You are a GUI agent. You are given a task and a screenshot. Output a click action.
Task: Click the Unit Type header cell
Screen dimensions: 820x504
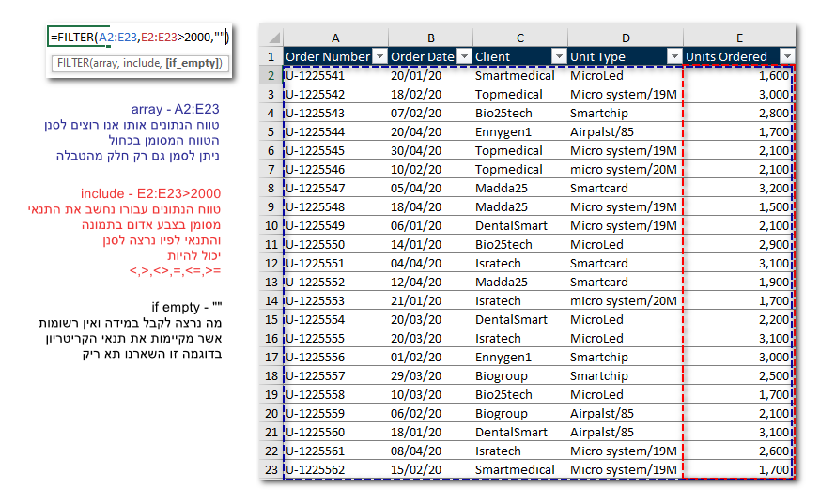(626, 56)
